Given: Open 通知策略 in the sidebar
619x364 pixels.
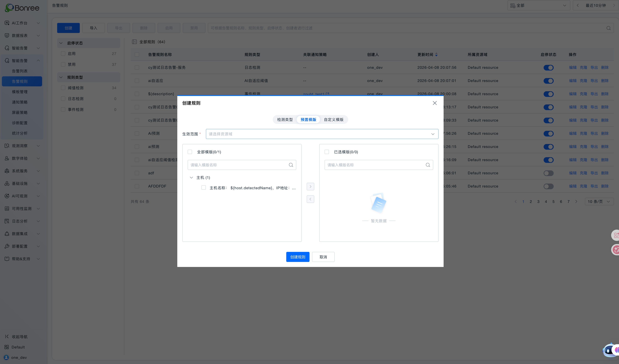Looking at the screenshot, I should pos(20,102).
